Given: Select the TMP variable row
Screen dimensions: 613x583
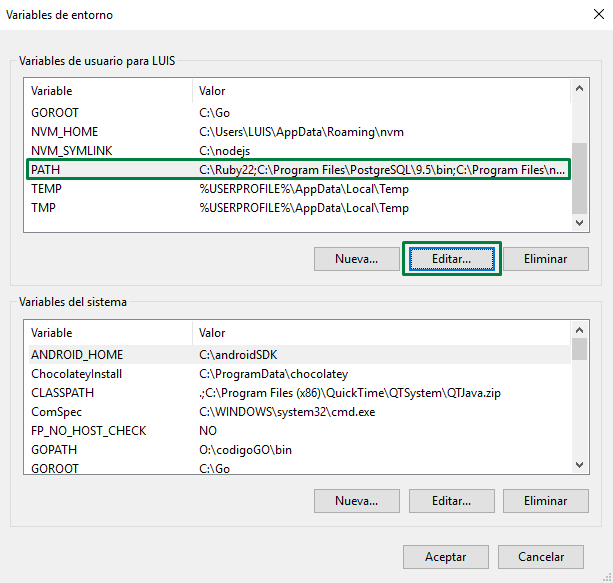Looking at the screenshot, I should tap(299, 208).
